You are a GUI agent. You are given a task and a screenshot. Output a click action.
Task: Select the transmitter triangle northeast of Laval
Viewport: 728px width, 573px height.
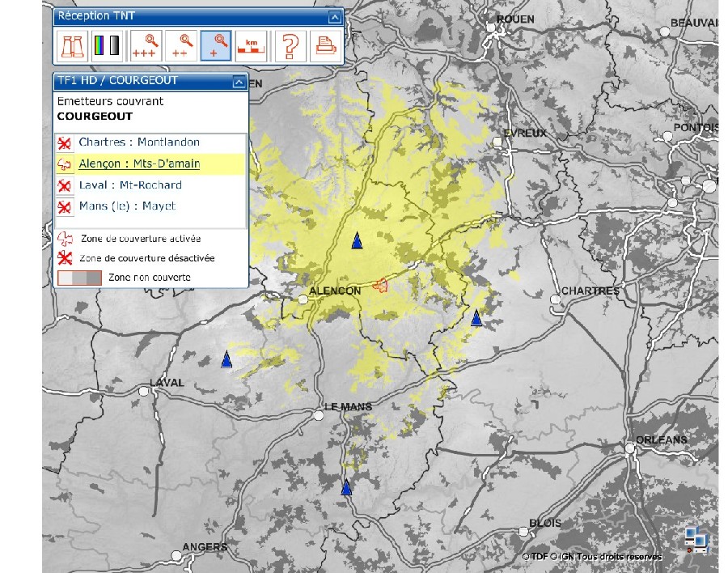[226, 359]
